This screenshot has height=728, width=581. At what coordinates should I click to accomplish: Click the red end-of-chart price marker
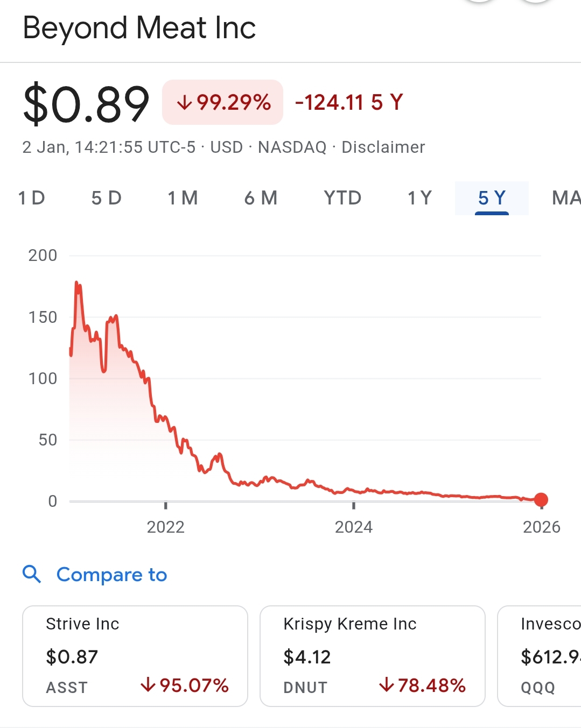click(541, 500)
